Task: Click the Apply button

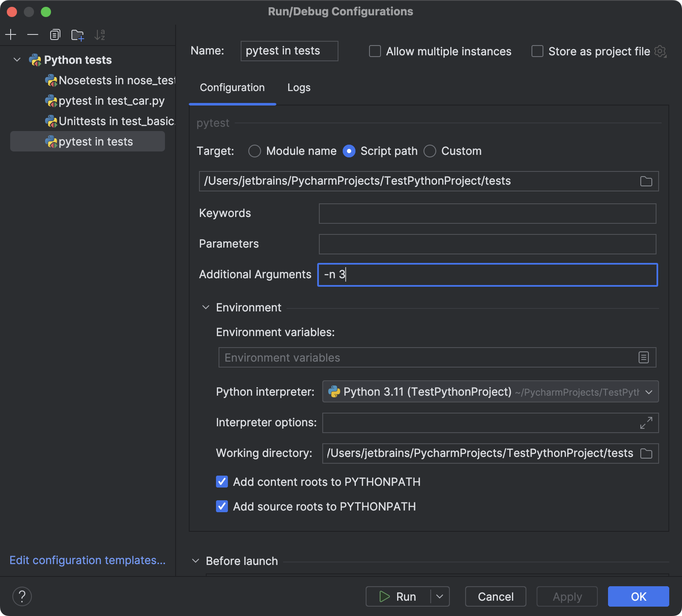Action: pos(567,596)
